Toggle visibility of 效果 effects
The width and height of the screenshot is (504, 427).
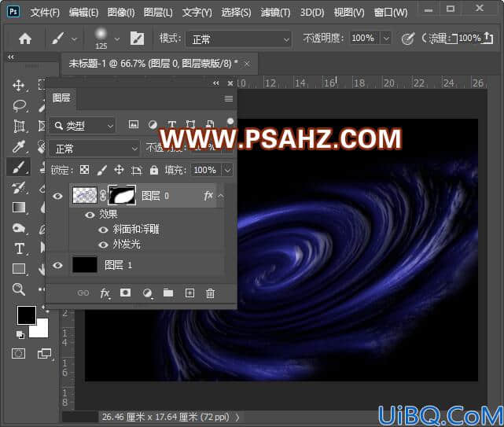pos(90,215)
